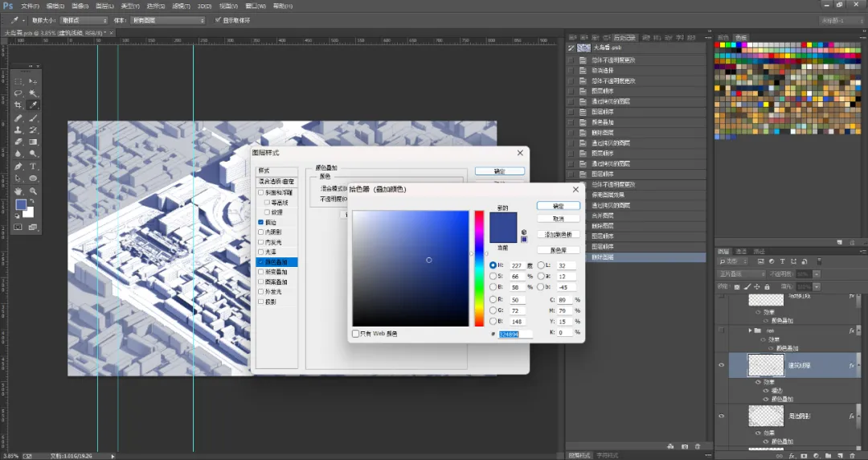Confirm the color picker with 确定

pos(559,206)
